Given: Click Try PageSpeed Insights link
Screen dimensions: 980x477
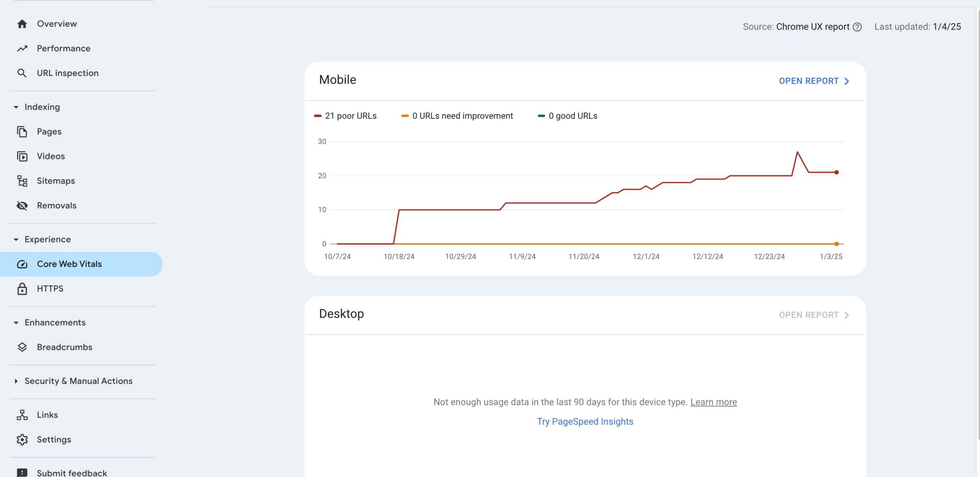Looking at the screenshot, I should click(x=585, y=422).
